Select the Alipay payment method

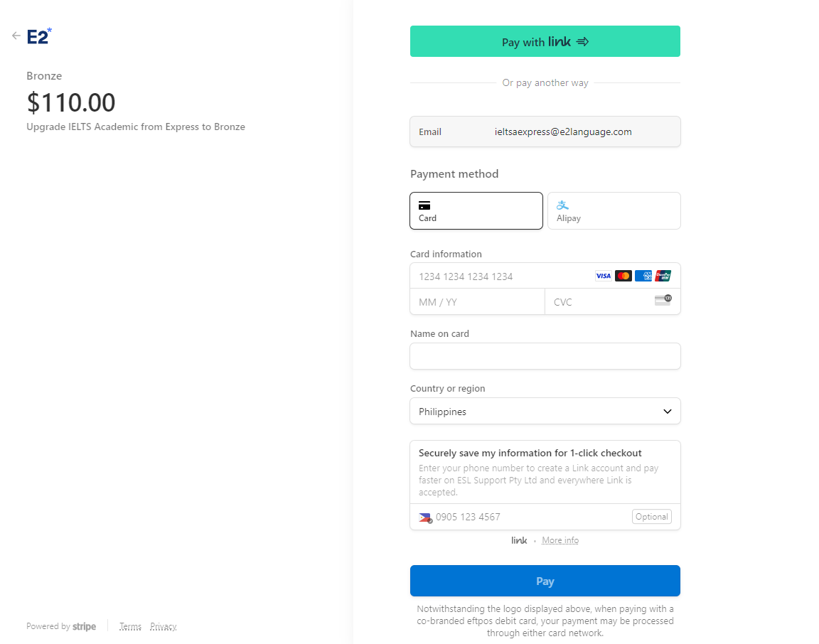click(x=614, y=210)
